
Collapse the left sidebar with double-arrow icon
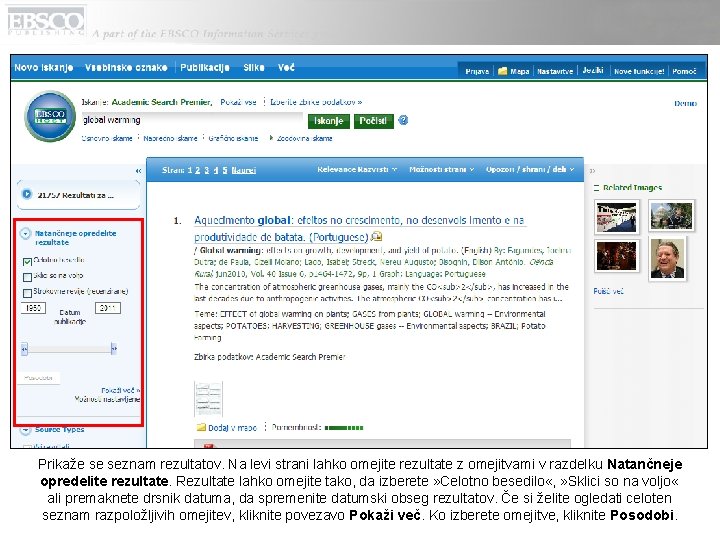tap(138, 171)
